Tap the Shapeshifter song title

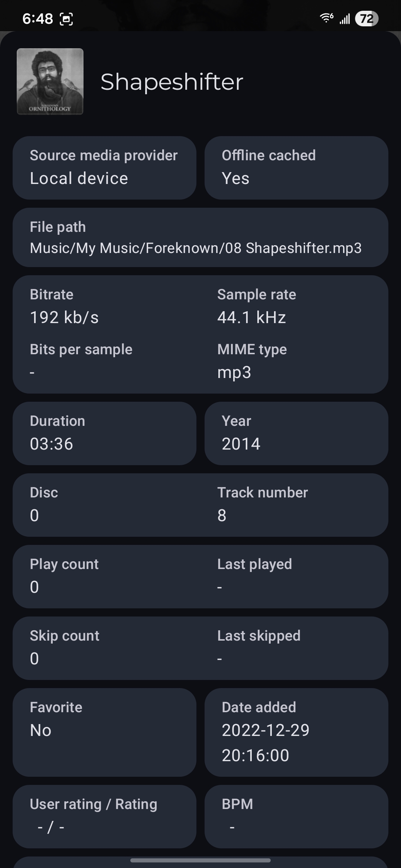click(x=172, y=82)
